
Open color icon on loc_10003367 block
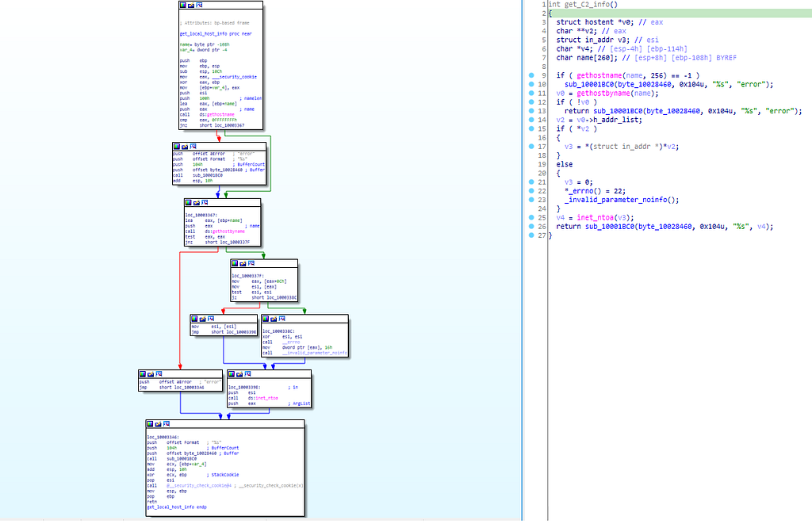coord(189,202)
